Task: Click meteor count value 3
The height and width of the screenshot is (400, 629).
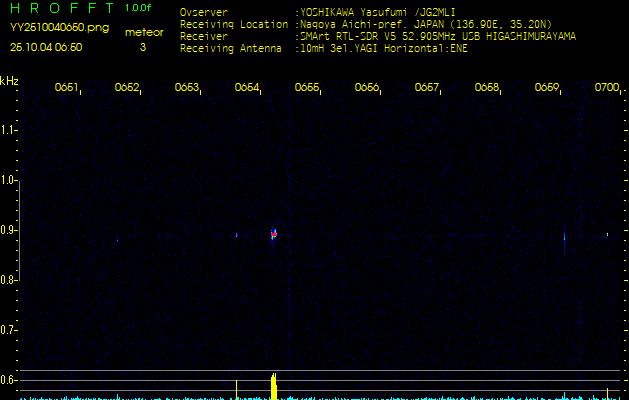Action: tap(143, 47)
